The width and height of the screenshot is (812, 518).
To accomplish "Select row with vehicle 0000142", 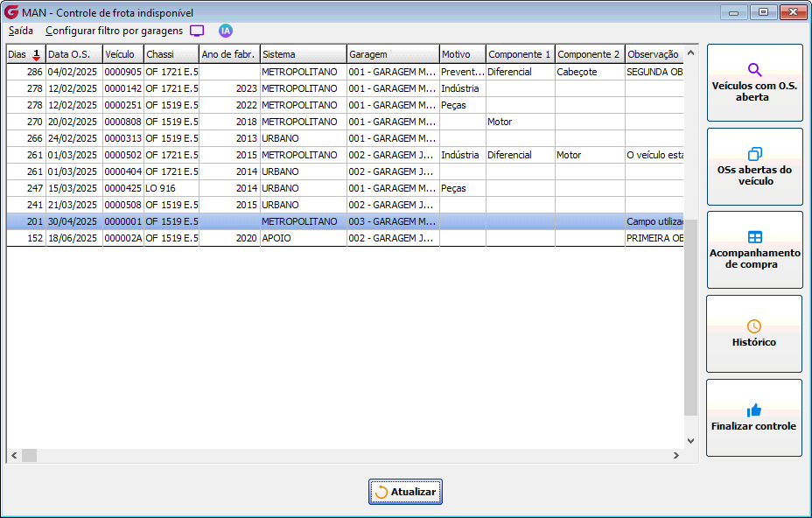I will click(345, 88).
